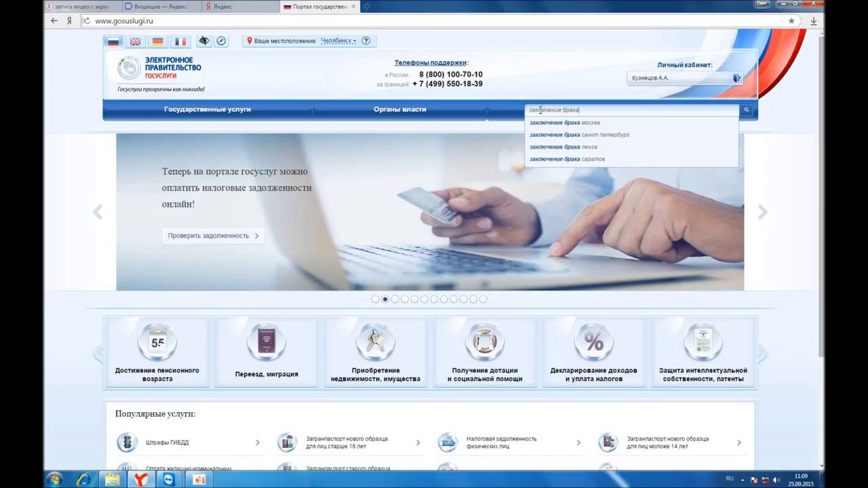The height and width of the screenshot is (488, 868).
Task: Select the last banner slide dot
Action: (x=483, y=299)
